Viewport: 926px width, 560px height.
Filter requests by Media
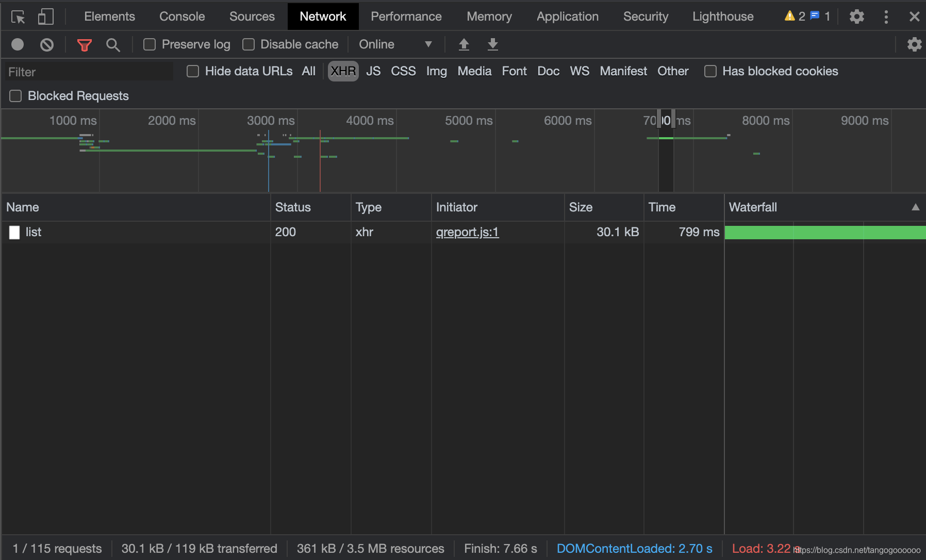[474, 71]
